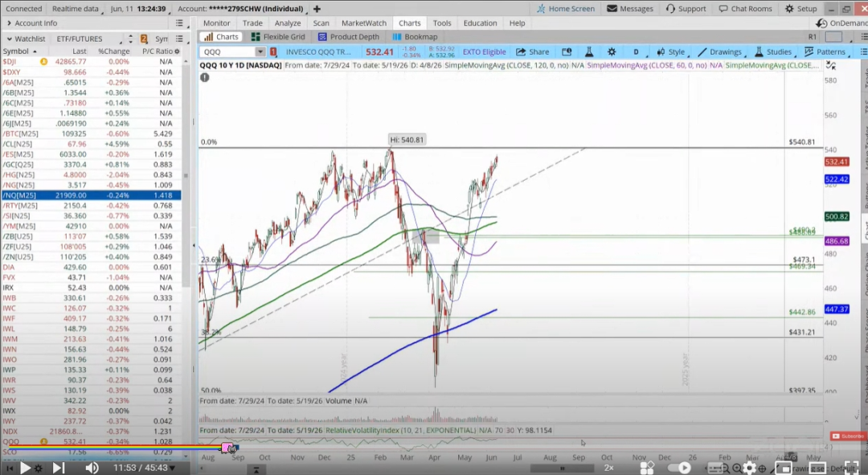Click the R1 grid layout box
The width and height of the screenshot is (868, 475).
[x=833, y=37]
